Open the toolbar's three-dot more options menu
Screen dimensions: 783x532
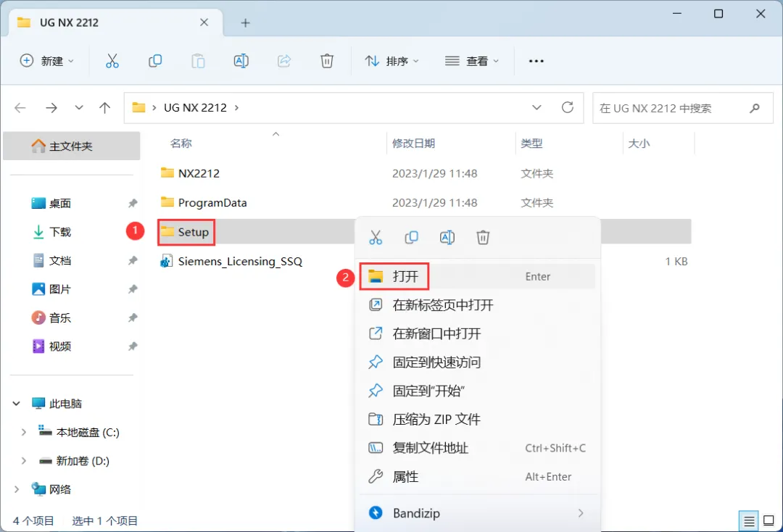tap(536, 61)
